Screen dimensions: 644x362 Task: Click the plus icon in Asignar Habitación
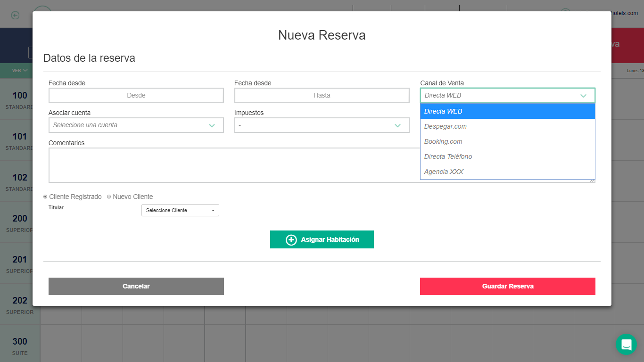coord(291,240)
